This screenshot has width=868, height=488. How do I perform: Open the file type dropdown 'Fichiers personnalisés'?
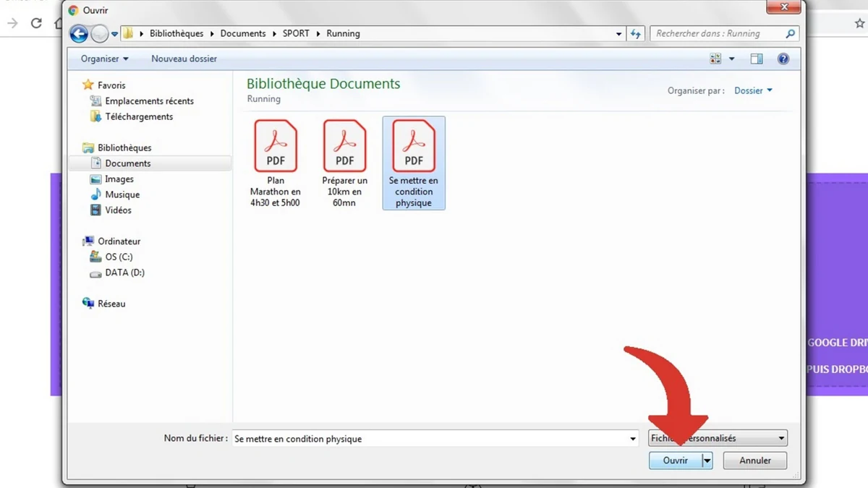pyautogui.click(x=717, y=437)
